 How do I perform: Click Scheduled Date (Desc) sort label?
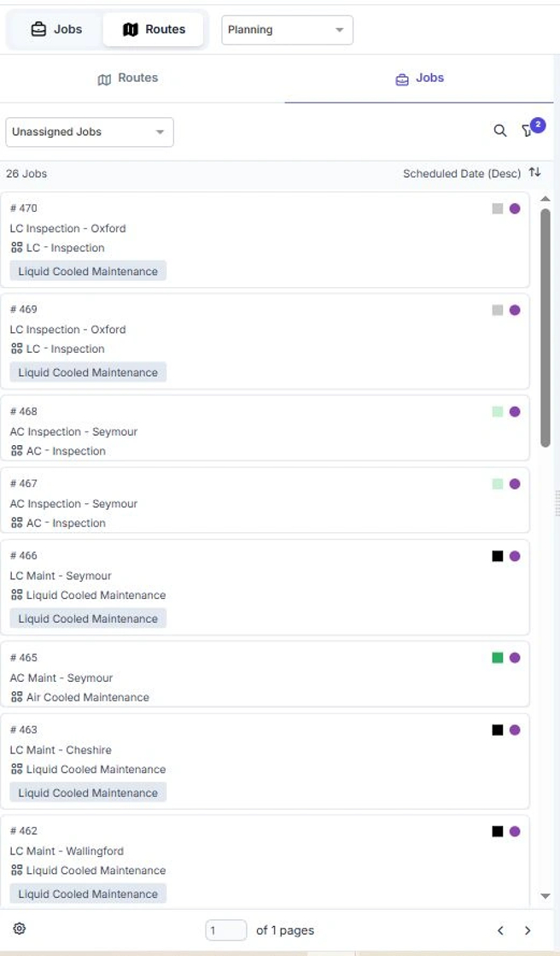461,173
